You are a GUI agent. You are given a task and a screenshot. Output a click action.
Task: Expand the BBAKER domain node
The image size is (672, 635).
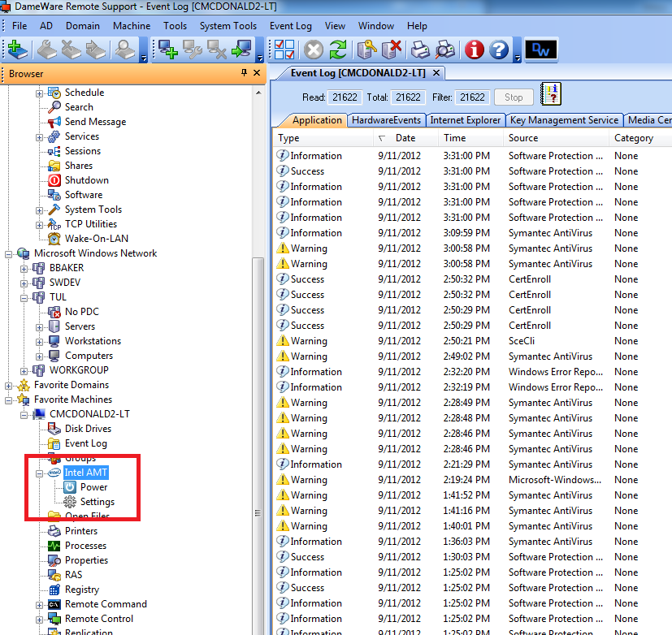(x=24, y=269)
